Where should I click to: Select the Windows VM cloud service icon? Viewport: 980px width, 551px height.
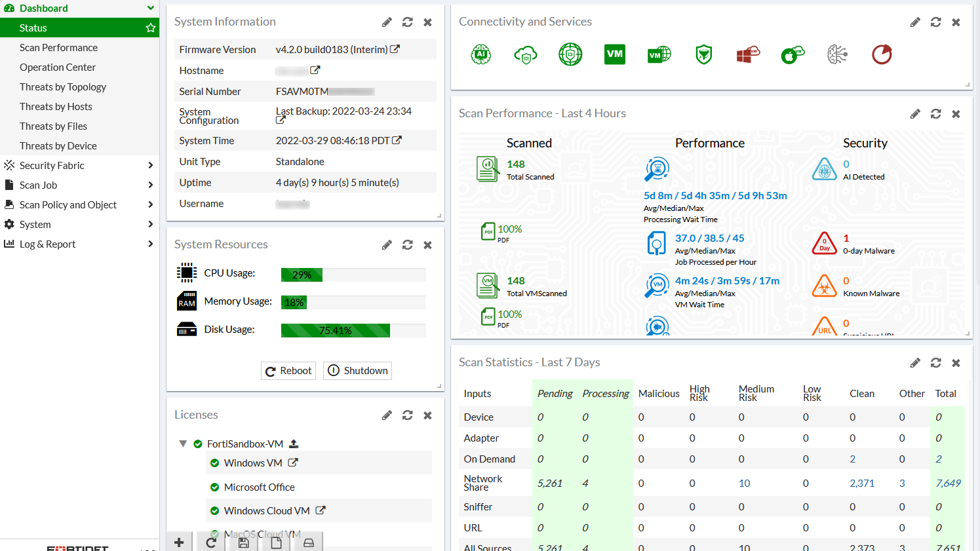747,54
